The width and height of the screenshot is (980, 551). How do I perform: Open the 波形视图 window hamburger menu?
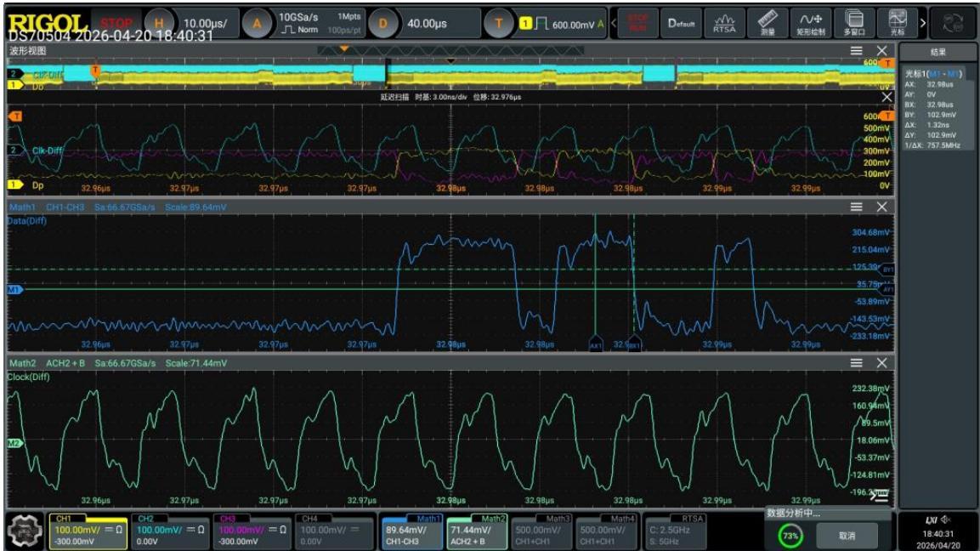(856, 51)
